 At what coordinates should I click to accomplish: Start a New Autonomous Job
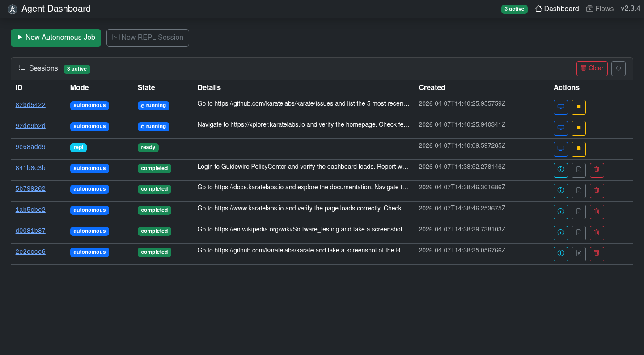[55, 38]
